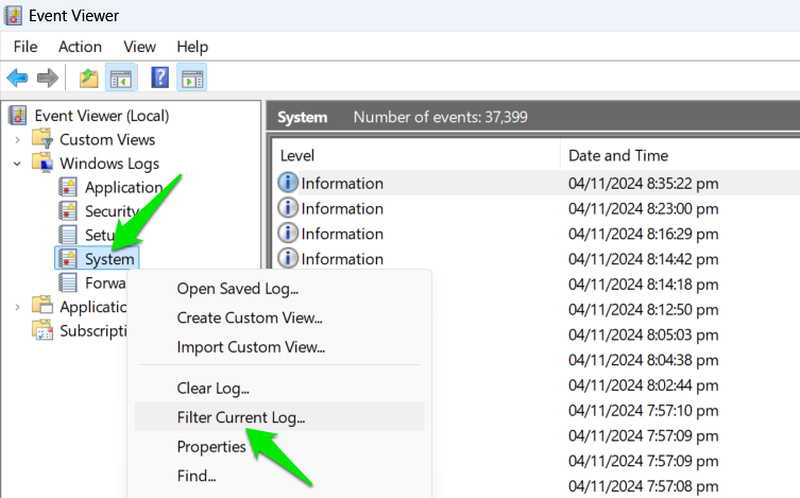This screenshot has height=498, width=800.
Task: Choose Create Custom View from context menu
Action: pyautogui.click(x=279, y=318)
